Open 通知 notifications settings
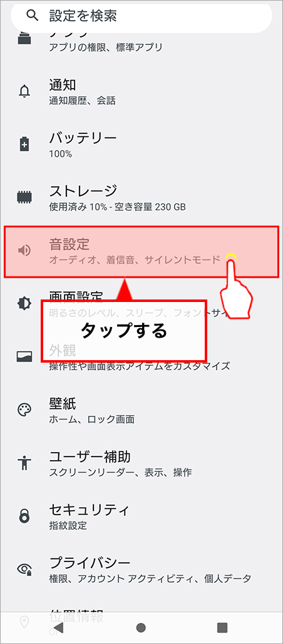The image size is (283, 644). [141, 91]
